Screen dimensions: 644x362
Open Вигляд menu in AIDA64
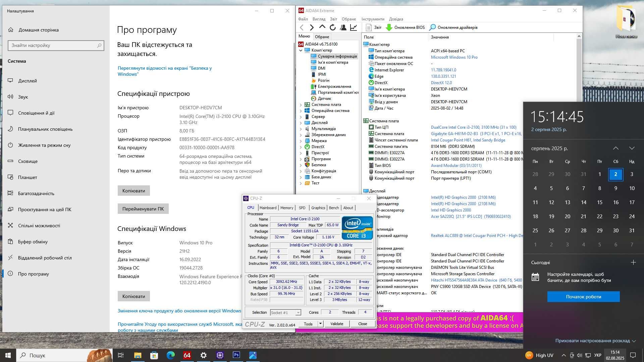point(319,19)
